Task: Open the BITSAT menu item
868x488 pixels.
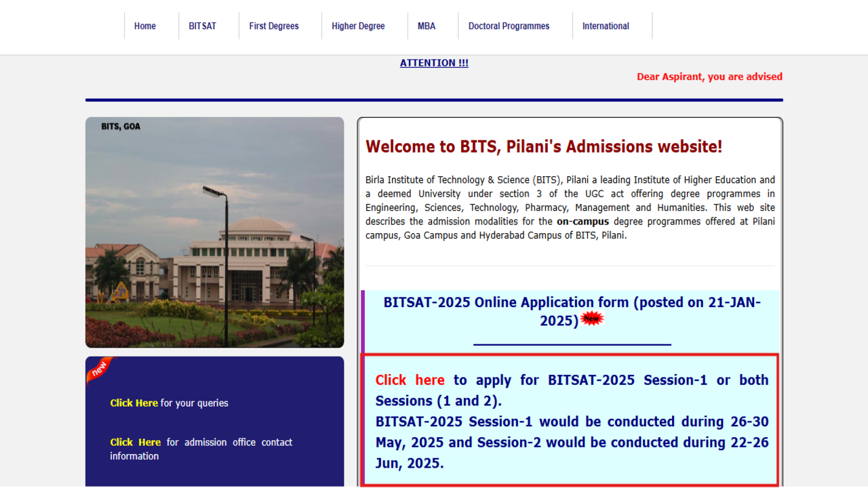Action: pos(202,26)
